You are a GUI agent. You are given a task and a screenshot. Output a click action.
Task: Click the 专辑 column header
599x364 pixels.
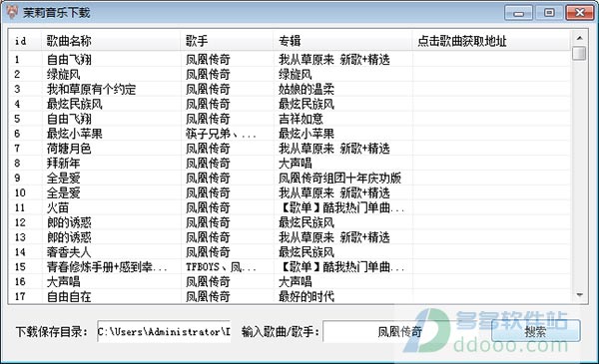point(342,41)
